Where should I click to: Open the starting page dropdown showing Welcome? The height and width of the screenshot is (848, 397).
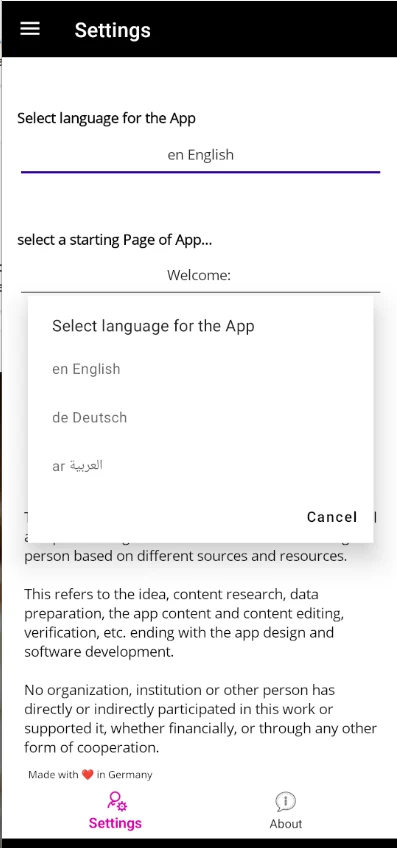200,275
